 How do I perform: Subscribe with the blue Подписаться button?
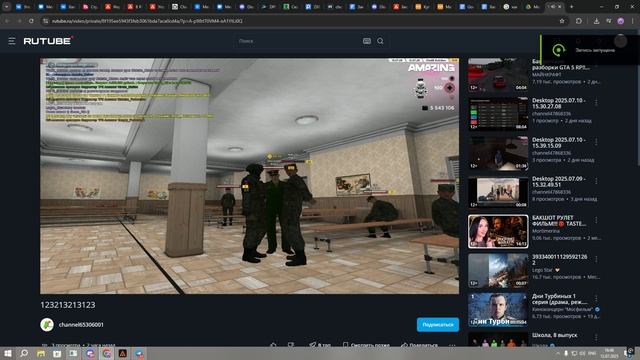click(438, 324)
